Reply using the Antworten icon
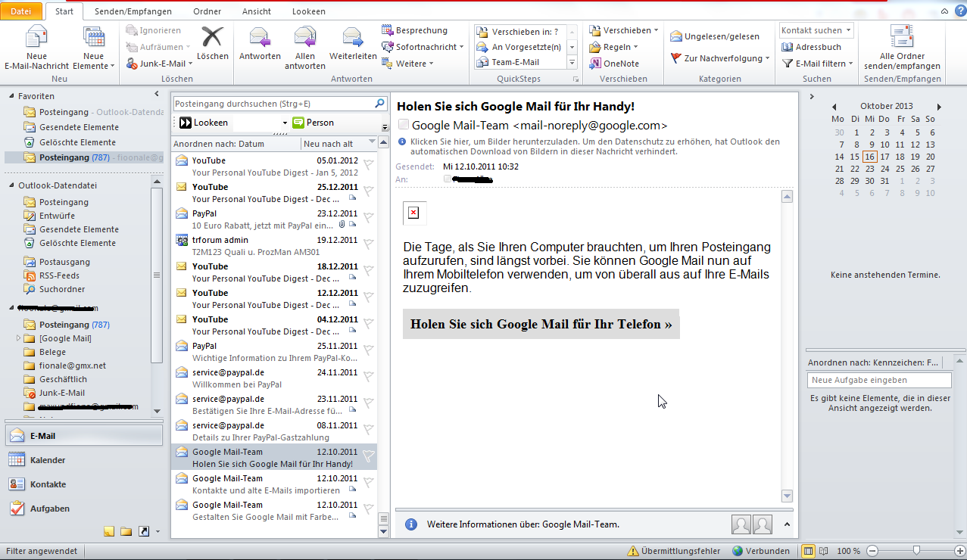Image resolution: width=967 pixels, height=560 pixels. pos(259,47)
